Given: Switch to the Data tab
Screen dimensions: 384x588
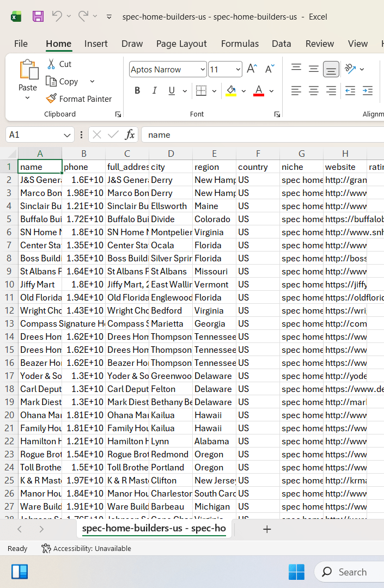Looking at the screenshot, I should pos(282,44).
